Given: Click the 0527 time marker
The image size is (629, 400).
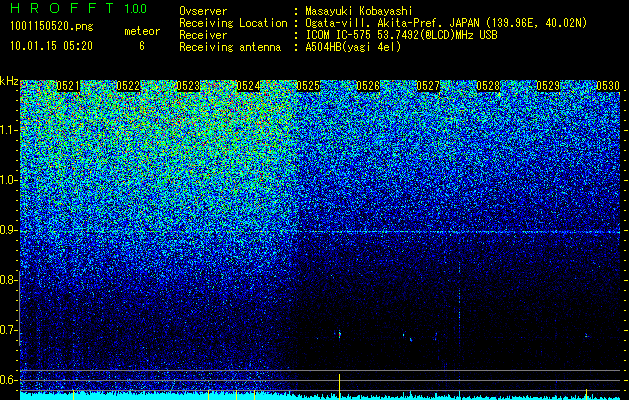Looking at the screenshot, I should (428, 86).
